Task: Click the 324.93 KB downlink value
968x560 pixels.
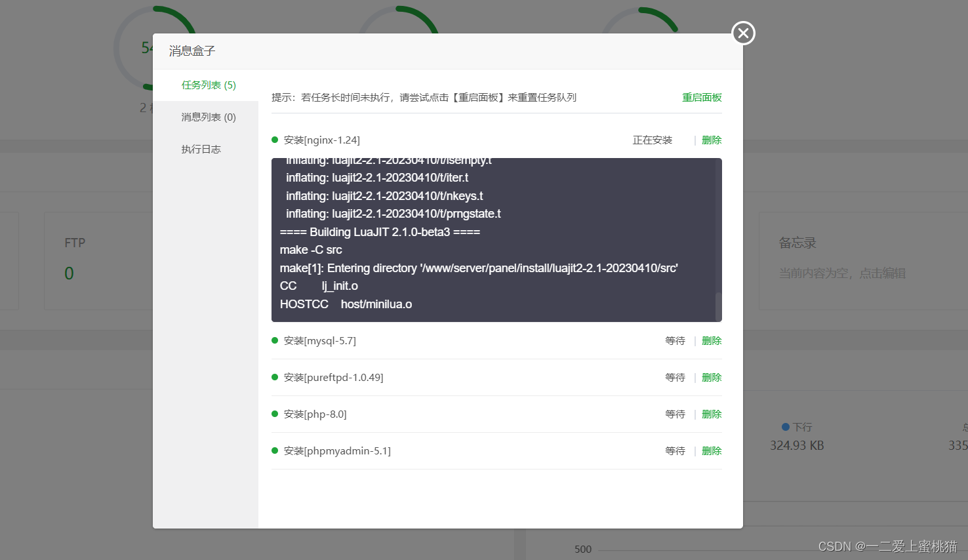Action: pyautogui.click(x=797, y=446)
